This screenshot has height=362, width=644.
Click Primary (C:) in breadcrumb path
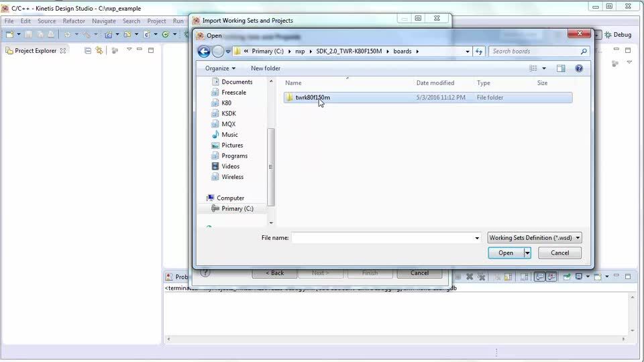[268, 52]
